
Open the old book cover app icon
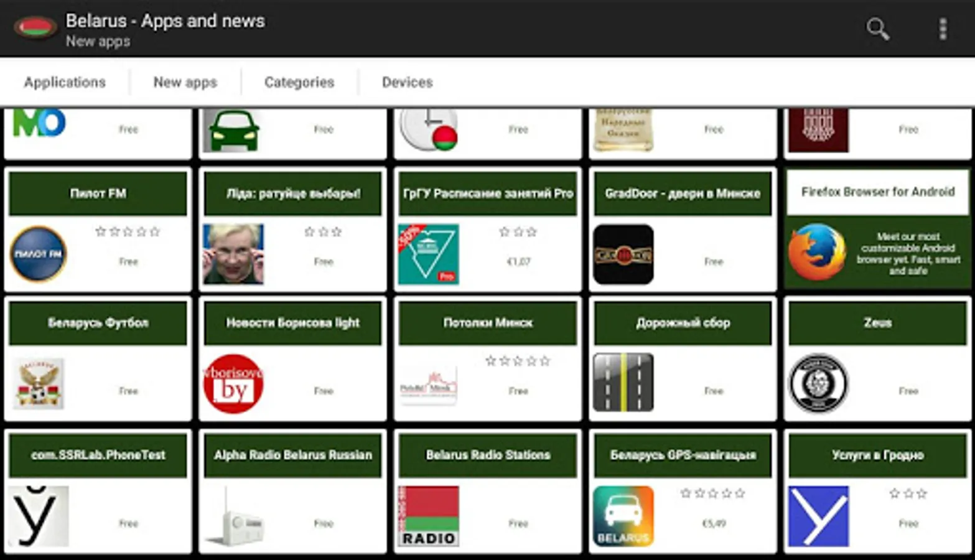(x=623, y=130)
